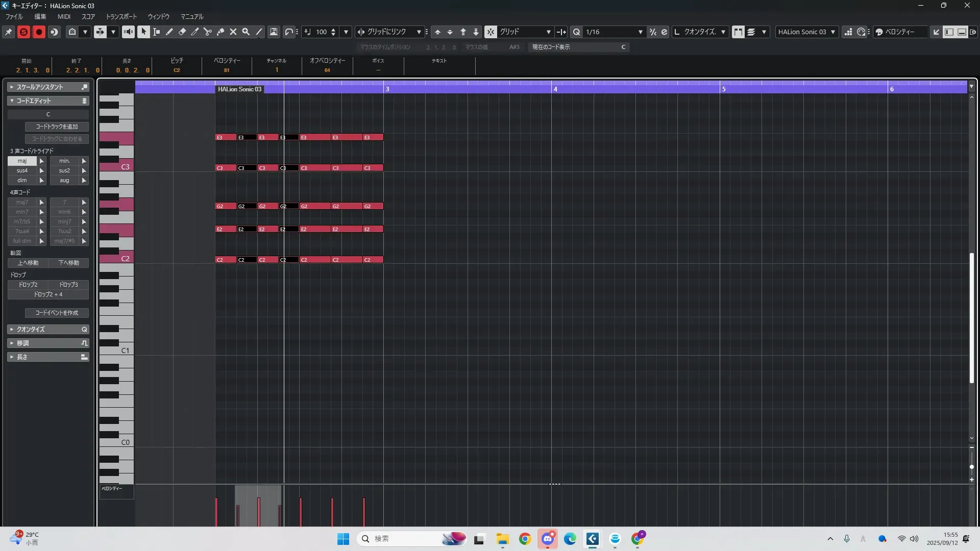Viewport: 980px width, 551px height.
Task: Select the Zoom magnifier tool
Action: (246, 32)
